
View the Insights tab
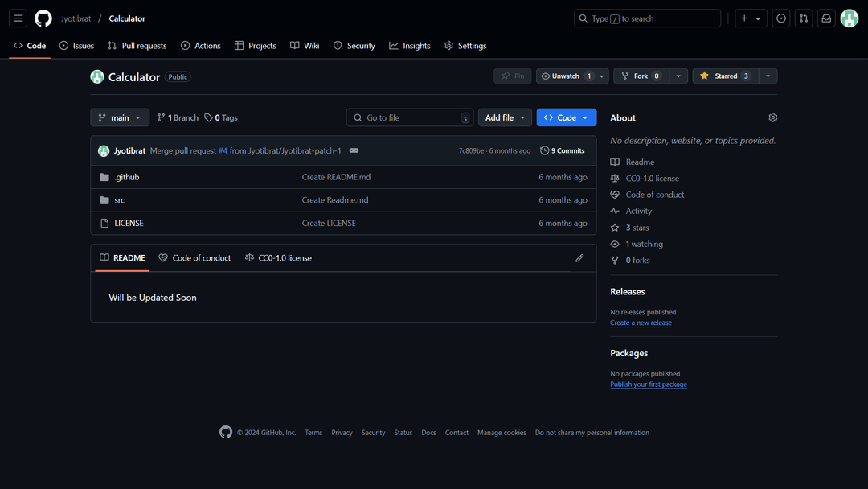(x=410, y=45)
